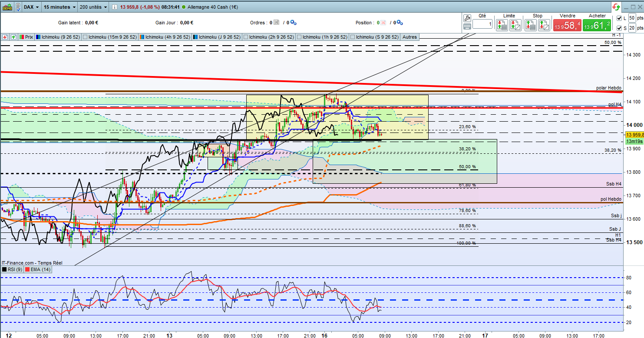644x338 pixels.
Task: Click the Gain latent 0,00 € value
Action: [x=92, y=23]
